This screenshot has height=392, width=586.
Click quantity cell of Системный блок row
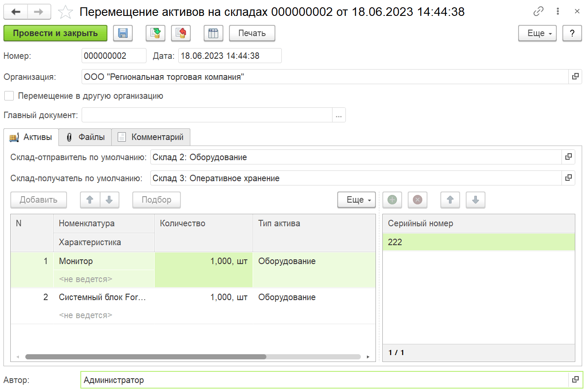pos(204,306)
